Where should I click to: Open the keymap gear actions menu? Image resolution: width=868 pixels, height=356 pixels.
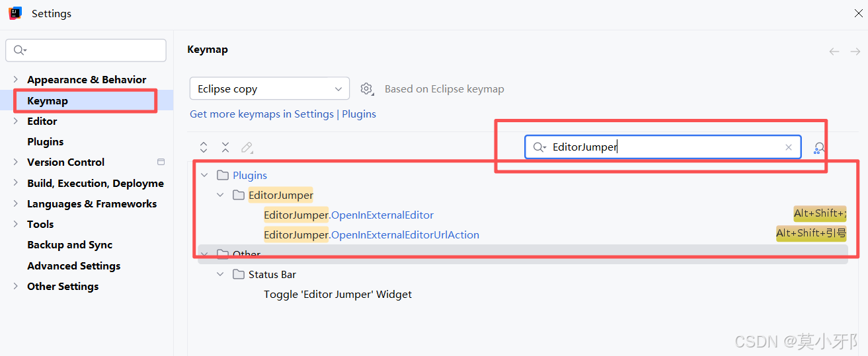(x=367, y=89)
